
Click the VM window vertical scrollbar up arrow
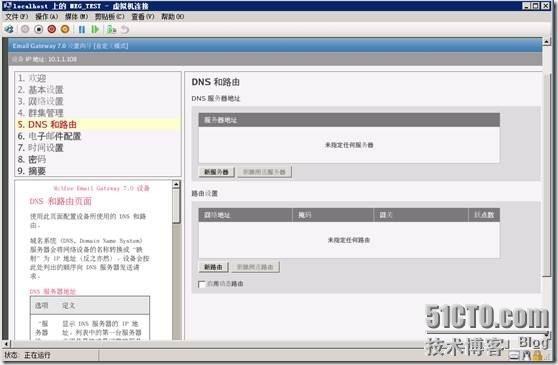[x=547, y=41]
